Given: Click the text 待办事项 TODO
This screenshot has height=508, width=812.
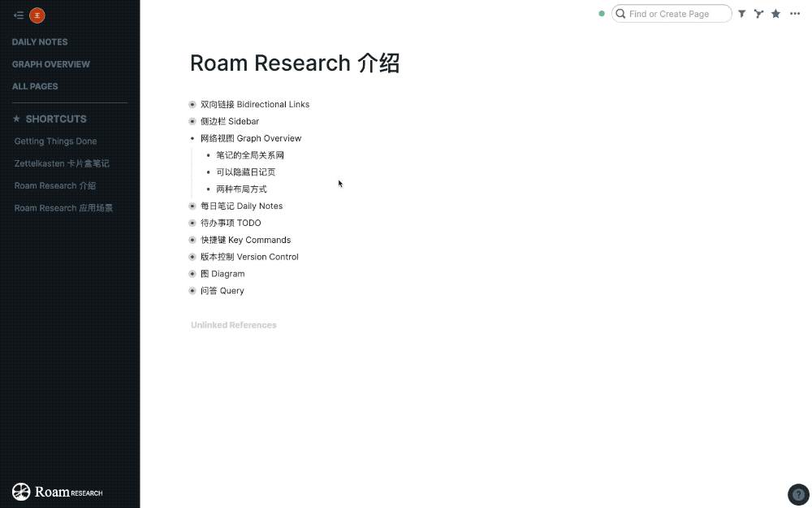Looking at the screenshot, I should click(x=231, y=223).
